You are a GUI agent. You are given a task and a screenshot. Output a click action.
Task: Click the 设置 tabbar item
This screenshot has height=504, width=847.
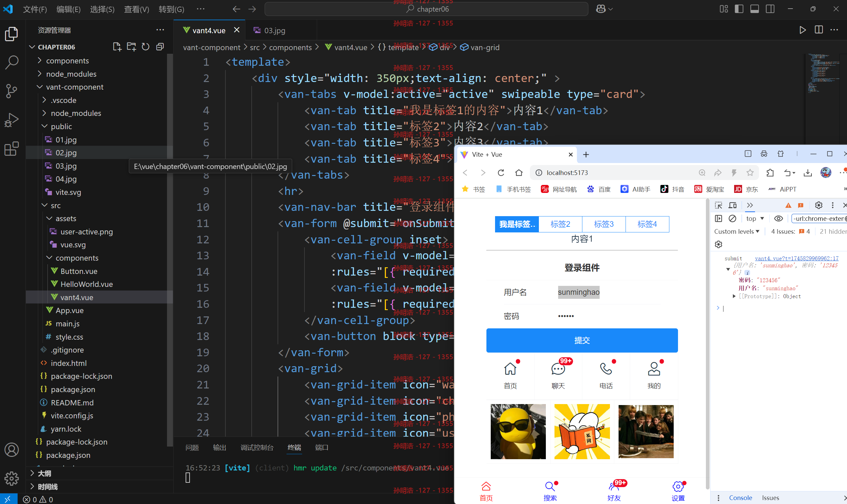(x=678, y=491)
